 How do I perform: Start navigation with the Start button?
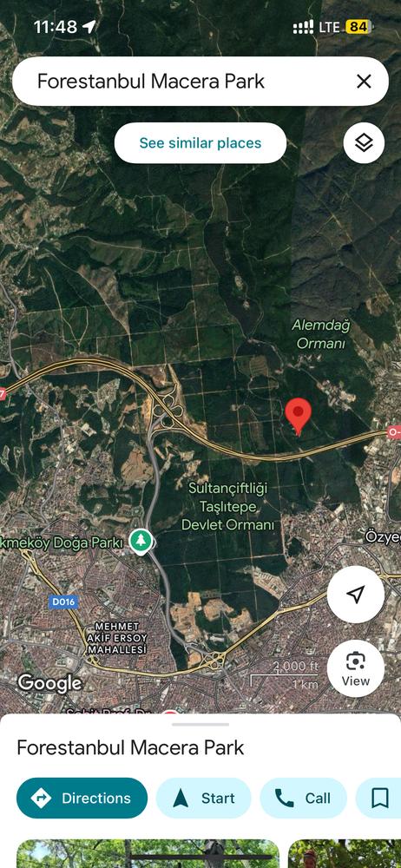point(203,798)
